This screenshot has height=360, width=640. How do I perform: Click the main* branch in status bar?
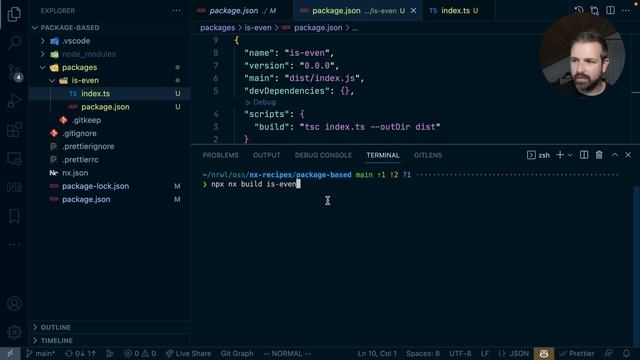[x=40, y=353]
